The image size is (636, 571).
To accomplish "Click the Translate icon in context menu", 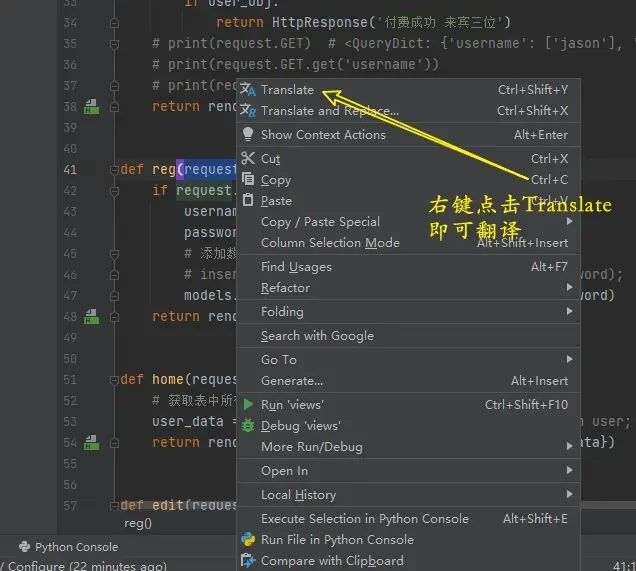I will click(248, 90).
